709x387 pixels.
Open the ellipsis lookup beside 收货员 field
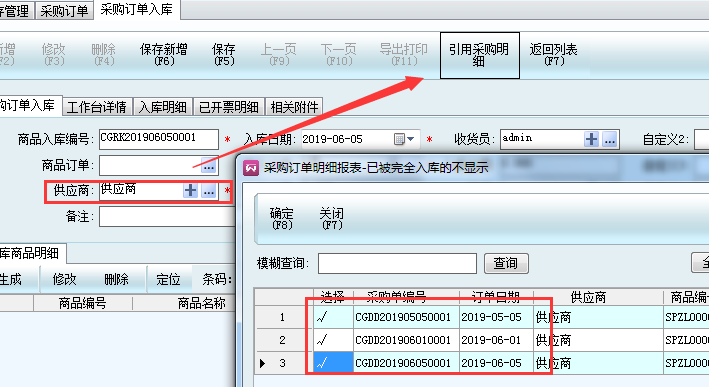pos(610,139)
